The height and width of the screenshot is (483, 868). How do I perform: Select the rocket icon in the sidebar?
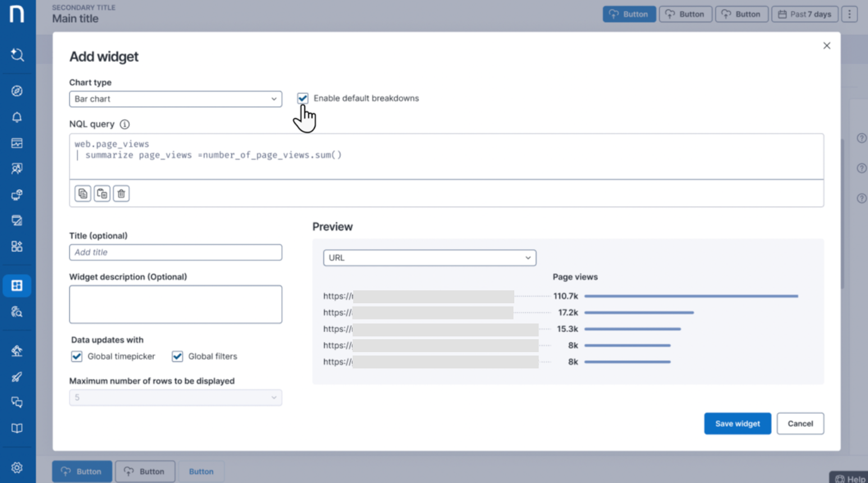click(17, 376)
